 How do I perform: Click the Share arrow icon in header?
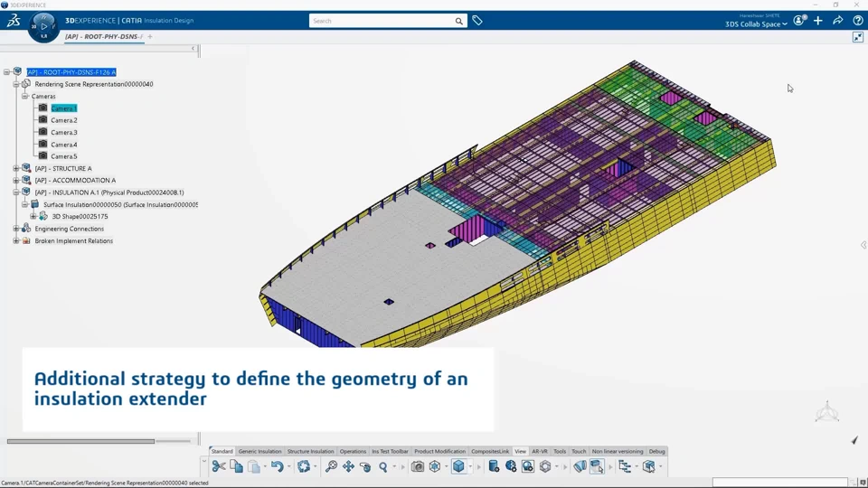837,21
